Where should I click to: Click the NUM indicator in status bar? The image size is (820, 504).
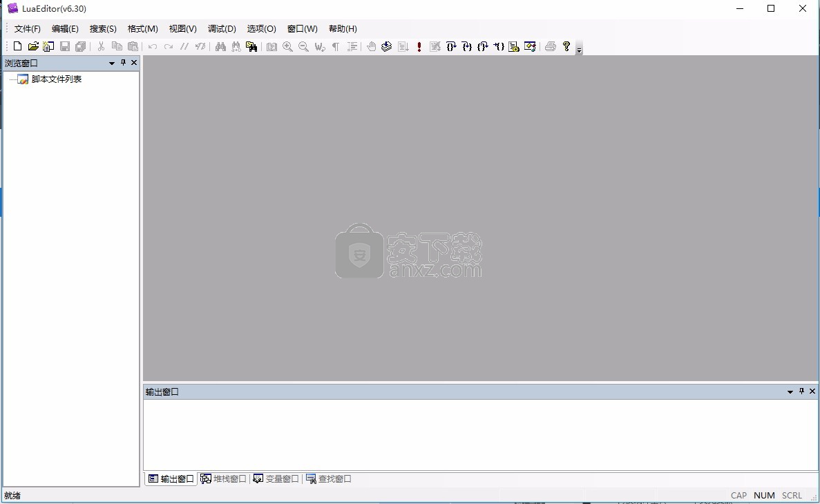764,496
